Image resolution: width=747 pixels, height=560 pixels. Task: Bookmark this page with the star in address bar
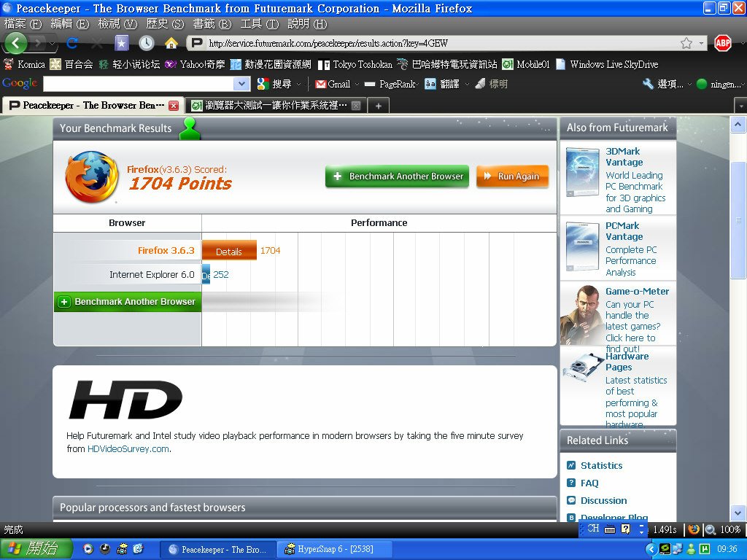click(686, 43)
